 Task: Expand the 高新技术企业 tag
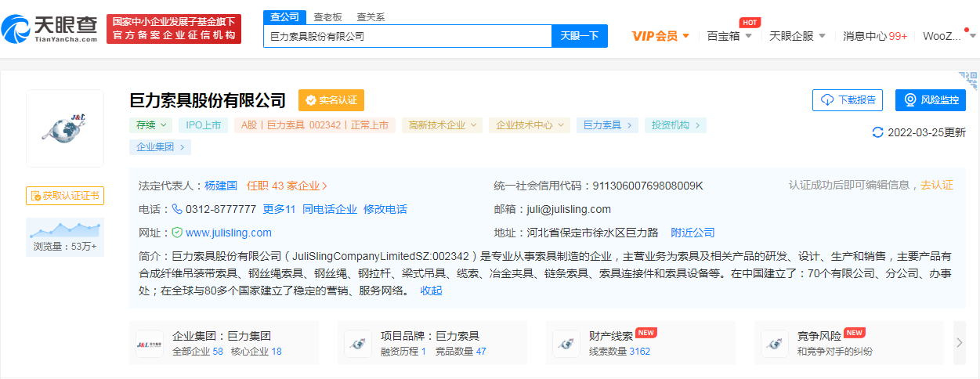point(443,125)
